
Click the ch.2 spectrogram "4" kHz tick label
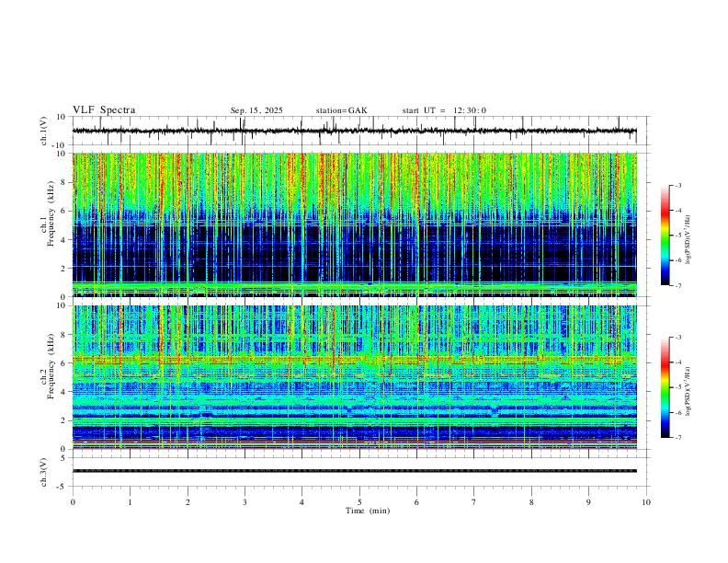(x=63, y=392)
